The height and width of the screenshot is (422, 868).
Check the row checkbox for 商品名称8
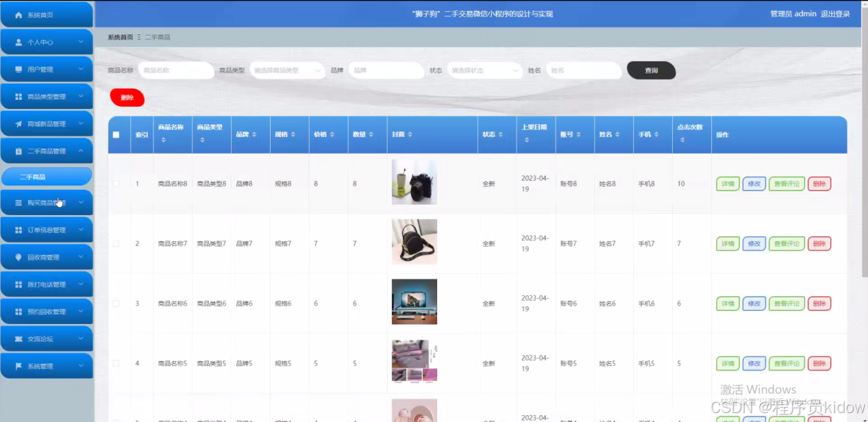(x=116, y=184)
